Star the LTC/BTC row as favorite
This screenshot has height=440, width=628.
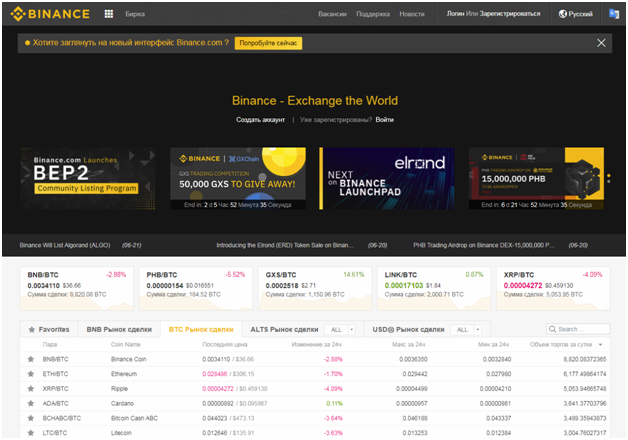[31, 433]
